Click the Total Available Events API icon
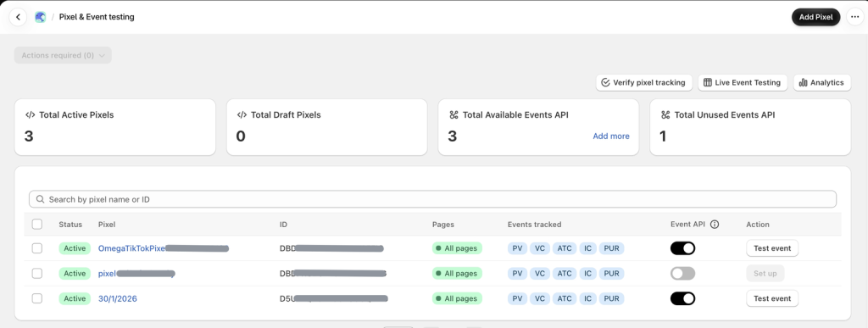 click(x=453, y=115)
